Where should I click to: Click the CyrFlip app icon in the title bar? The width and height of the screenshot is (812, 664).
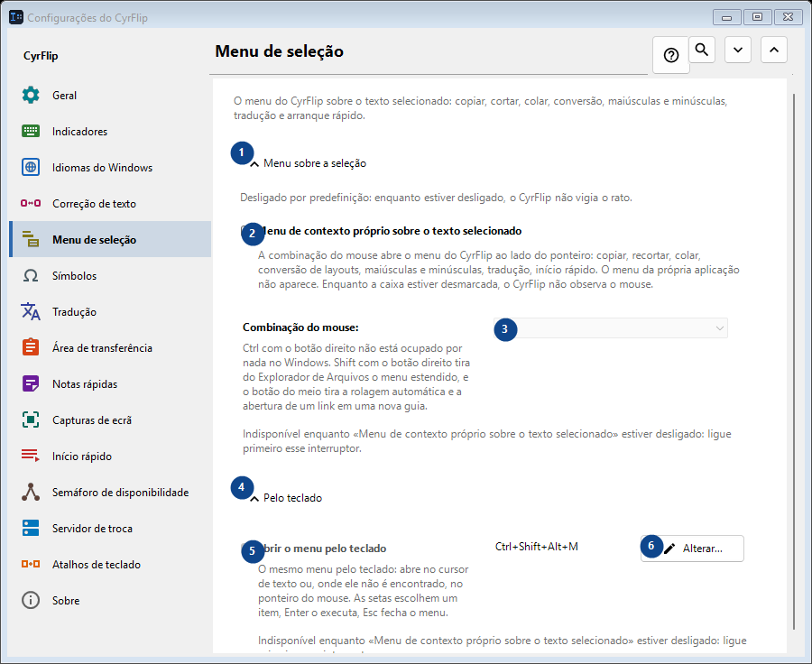(16, 17)
